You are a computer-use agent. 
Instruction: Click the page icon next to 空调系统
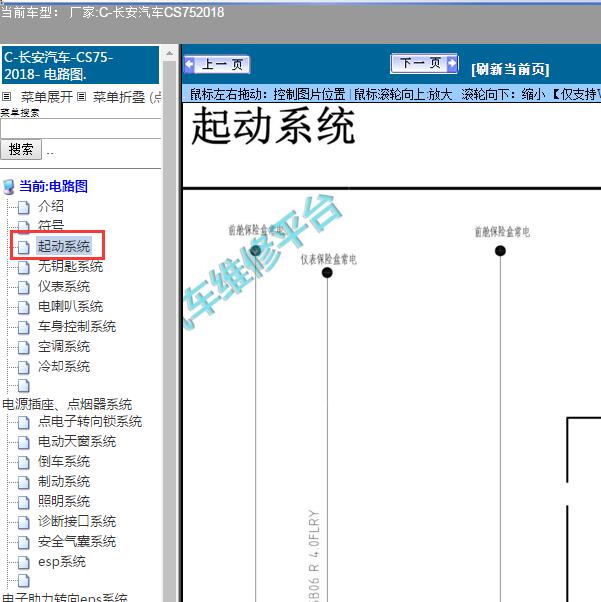(23, 347)
